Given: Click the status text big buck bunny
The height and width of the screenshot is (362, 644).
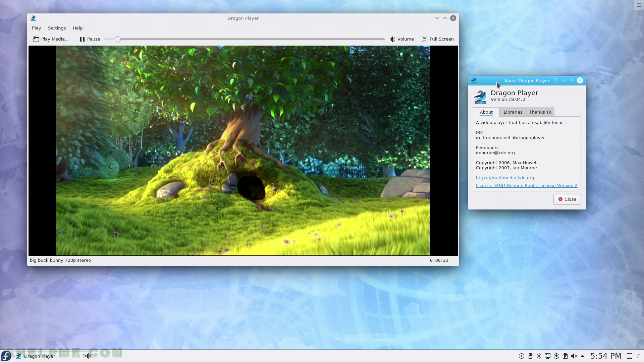Looking at the screenshot, I should [x=60, y=260].
